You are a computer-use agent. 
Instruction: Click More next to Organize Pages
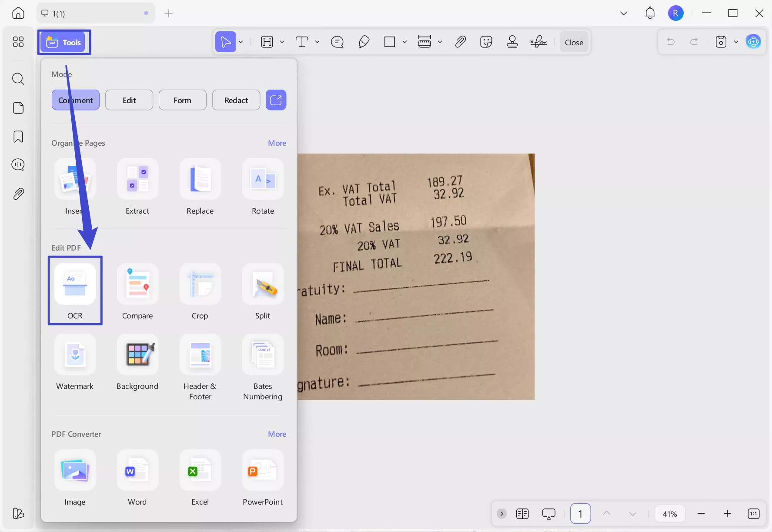click(x=277, y=143)
